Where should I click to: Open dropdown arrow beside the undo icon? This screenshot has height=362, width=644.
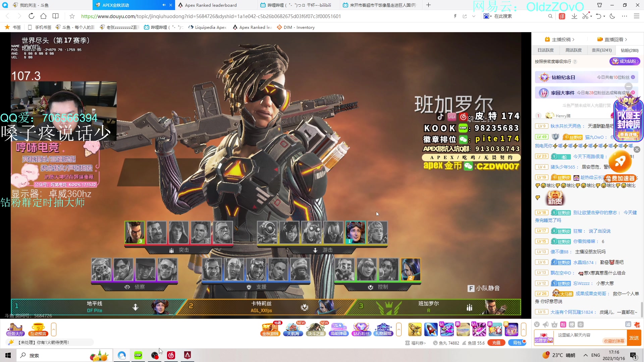[604, 16]
